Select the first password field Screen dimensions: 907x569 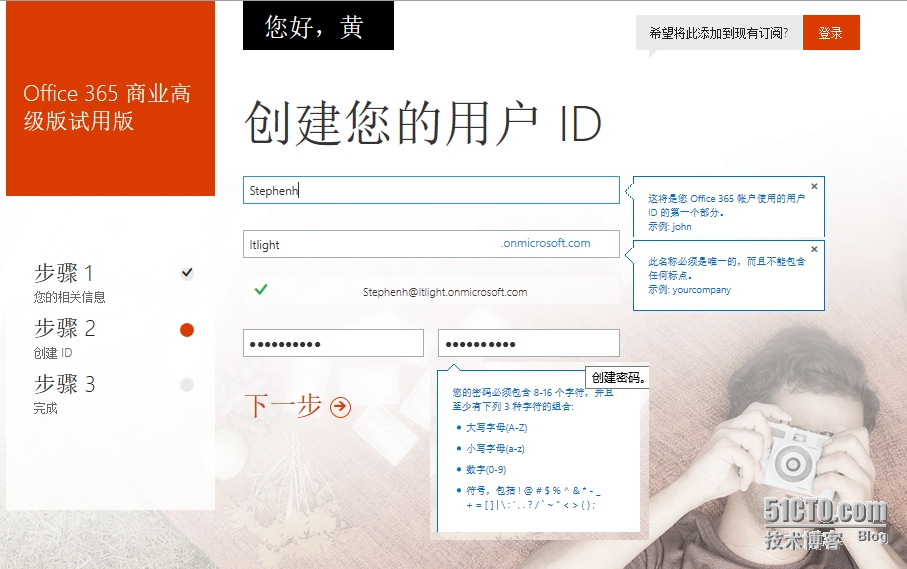[x=333, y=343]
